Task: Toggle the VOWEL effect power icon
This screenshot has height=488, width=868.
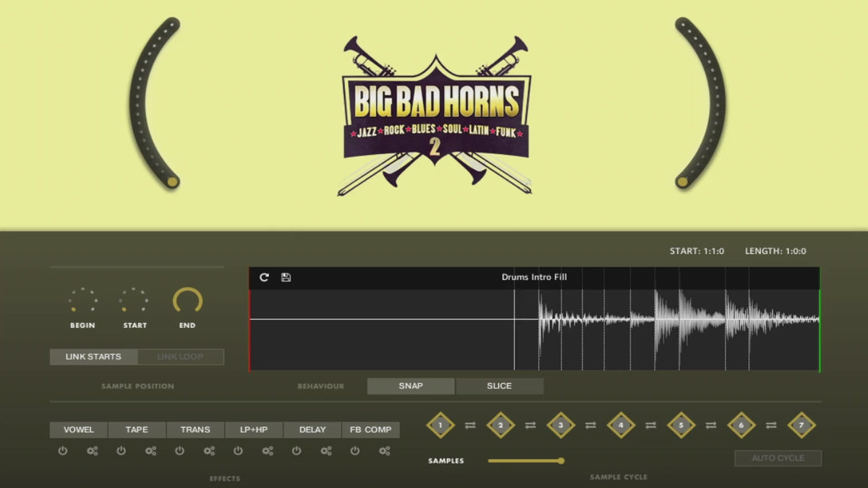Action: click(63, 451)
